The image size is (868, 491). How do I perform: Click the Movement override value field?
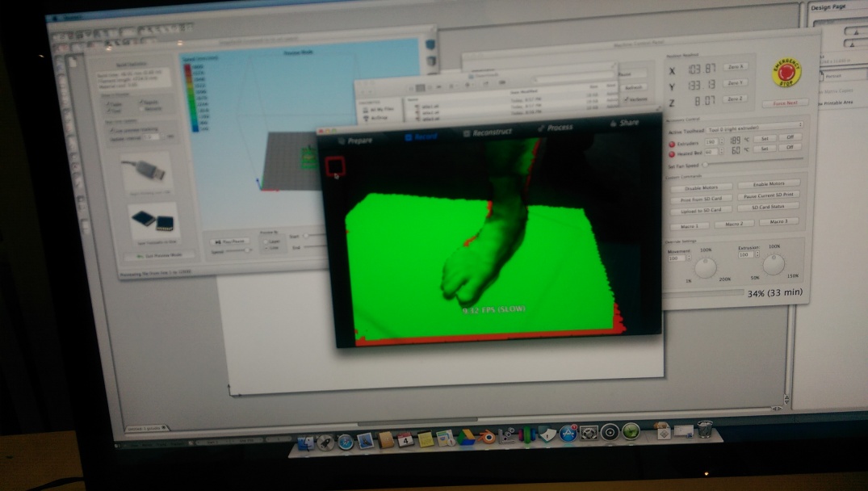coord(675,258)
